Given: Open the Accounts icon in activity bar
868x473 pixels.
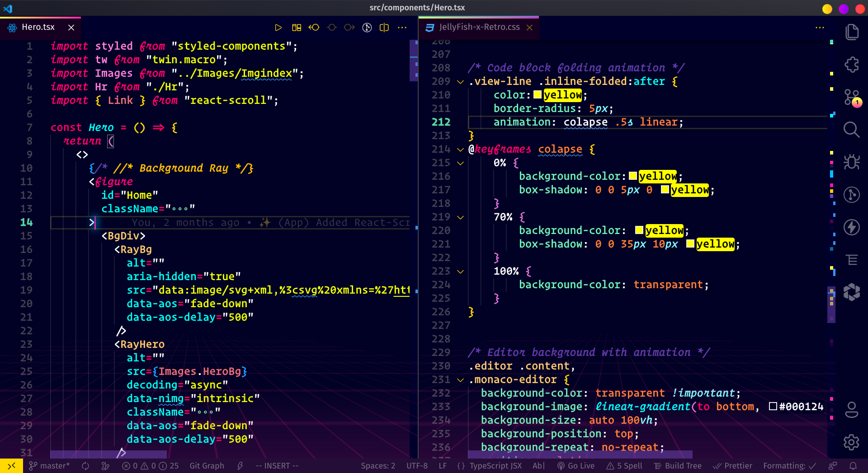Looking at the screenshot, I should coord(852,410).
